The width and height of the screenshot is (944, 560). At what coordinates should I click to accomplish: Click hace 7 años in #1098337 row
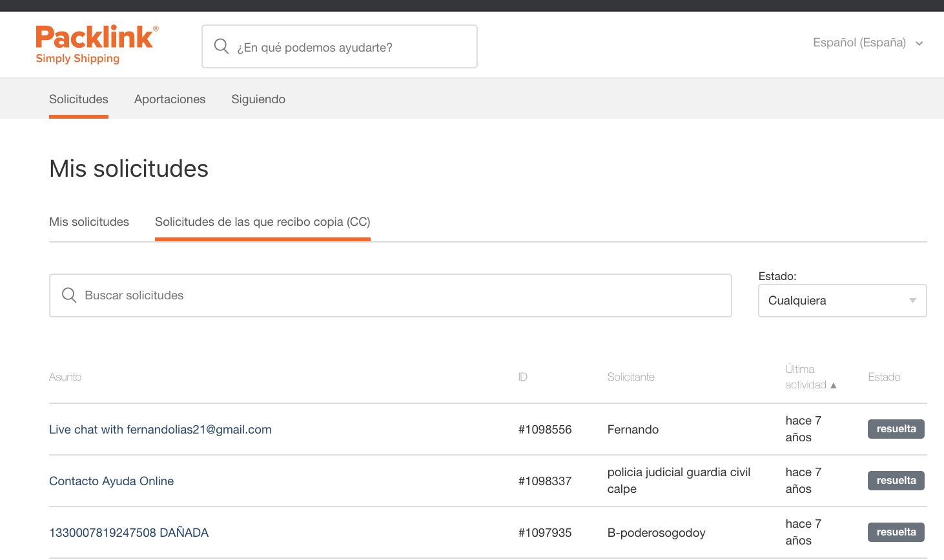click(803, 481)
